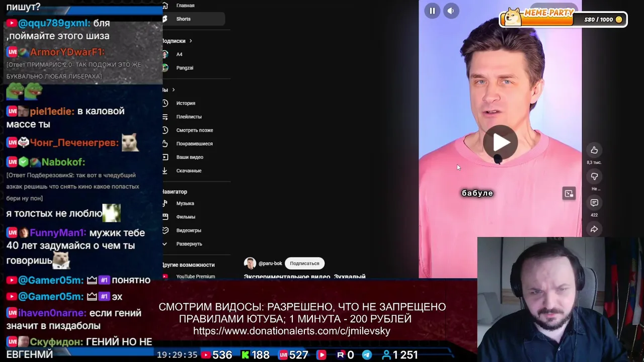Click chat username FunnyMan1
Screen dimensions: 644x362
pyautogui.click(x=58, y=233)
